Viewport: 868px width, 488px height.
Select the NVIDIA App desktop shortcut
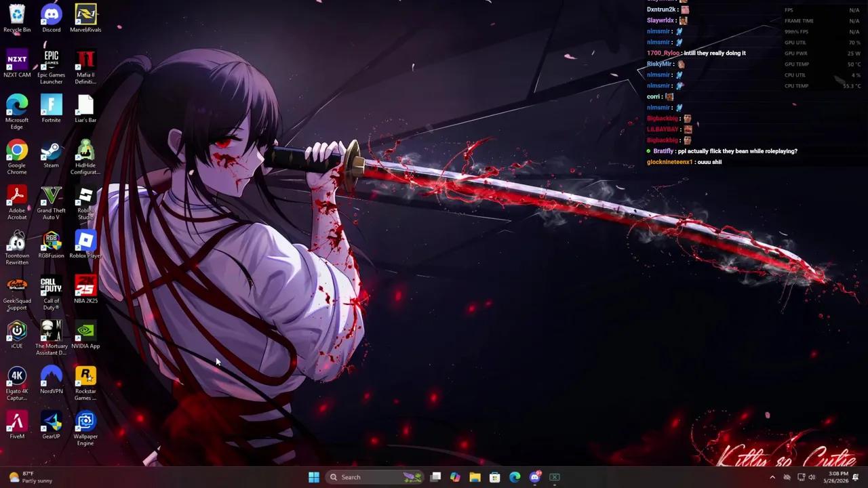85,335
